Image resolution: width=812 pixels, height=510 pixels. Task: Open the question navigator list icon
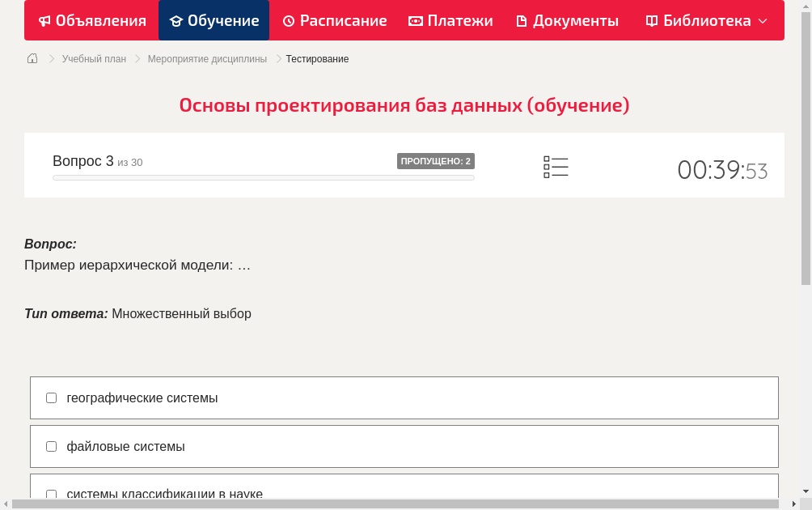point(556,166)
